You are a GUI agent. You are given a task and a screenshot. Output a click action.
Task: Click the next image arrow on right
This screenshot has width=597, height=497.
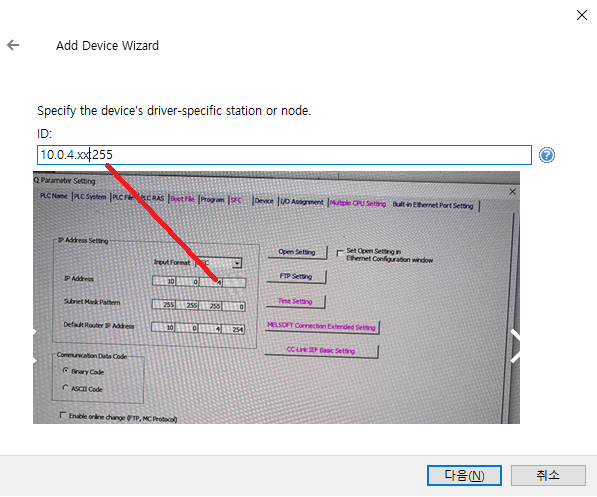coord(515,346)
